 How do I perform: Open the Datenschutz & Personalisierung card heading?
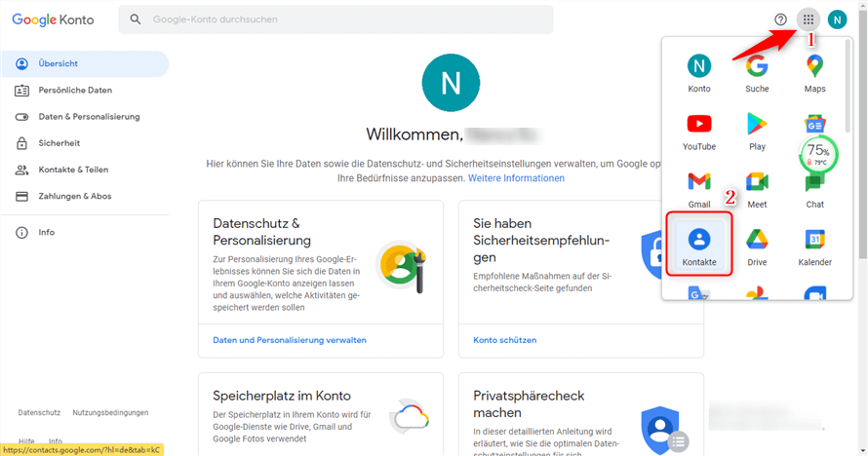(x=261, y=232)
